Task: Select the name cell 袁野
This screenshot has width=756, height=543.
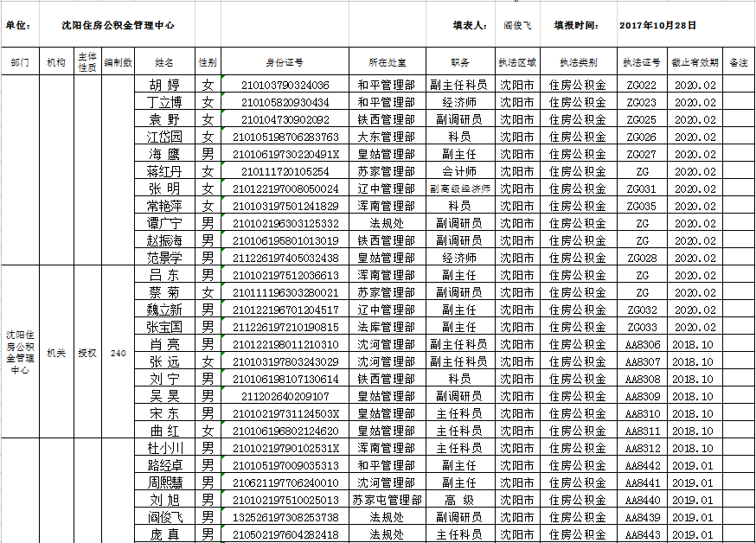Action: [164, 119]
